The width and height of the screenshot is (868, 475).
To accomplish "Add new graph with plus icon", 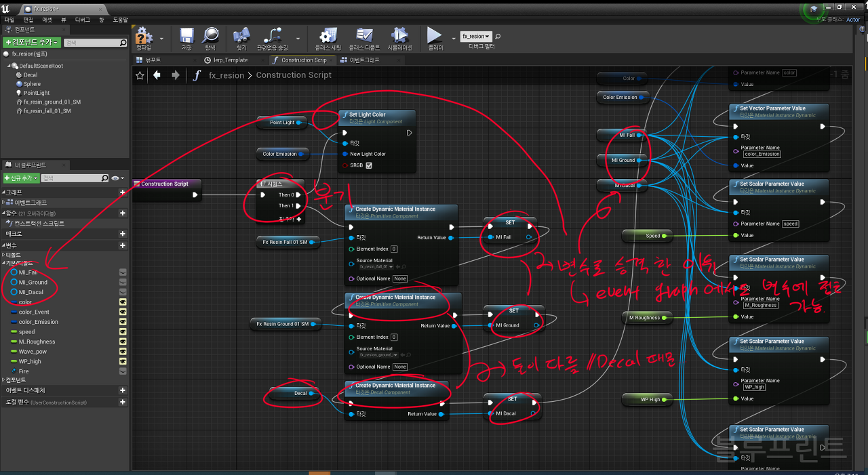I will pos(123,192).
